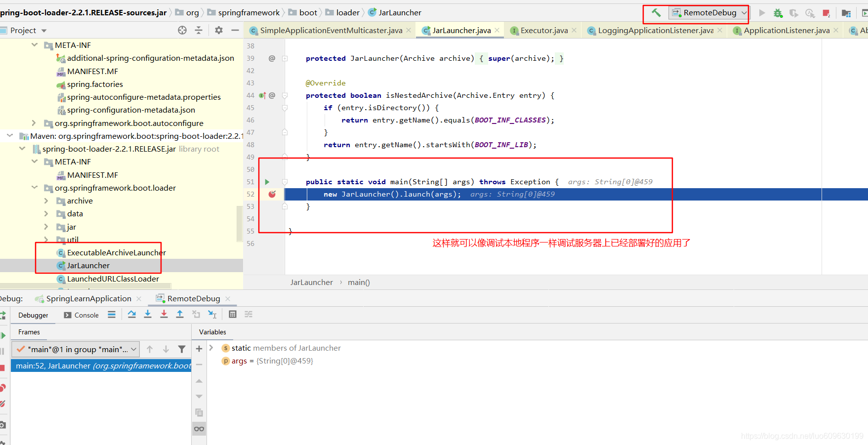Viewport: 868px width, 445px height.
Task: Open the thread selector dropdown showing "main"@1
Action: (76, 349)
